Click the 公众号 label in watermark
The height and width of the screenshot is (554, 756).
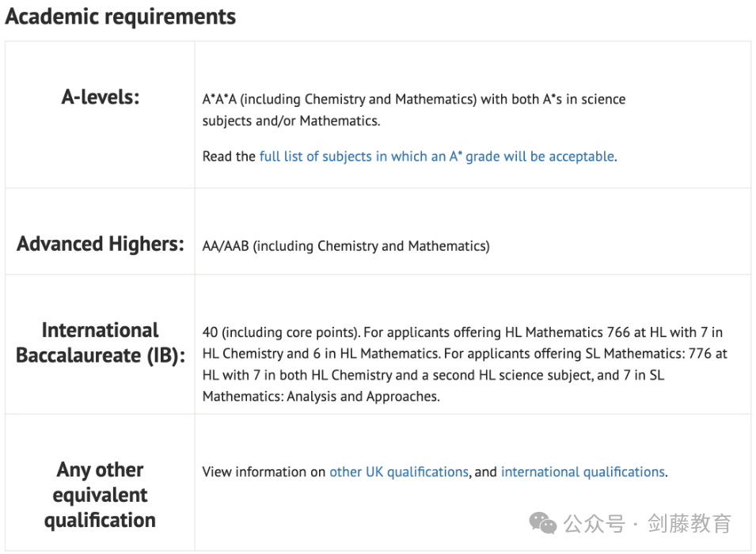[x=594, y=524]
